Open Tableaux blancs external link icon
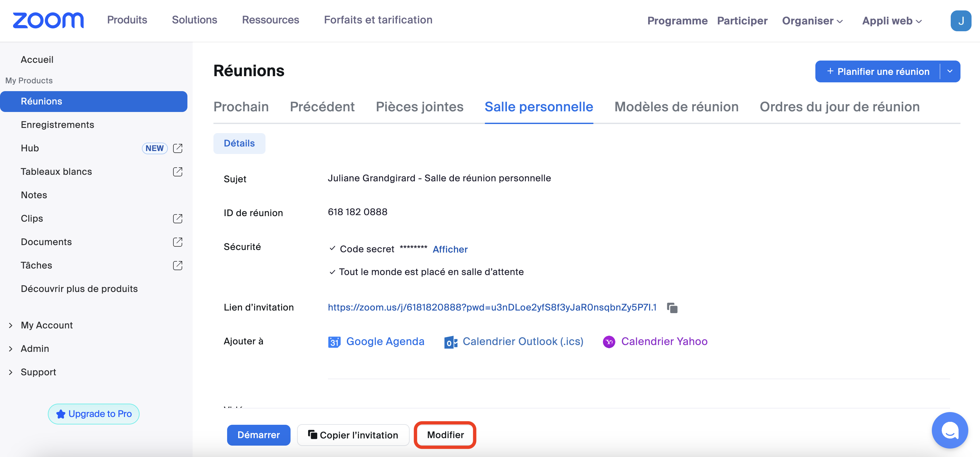Screen dimensions: 980x457 [178, 172]
